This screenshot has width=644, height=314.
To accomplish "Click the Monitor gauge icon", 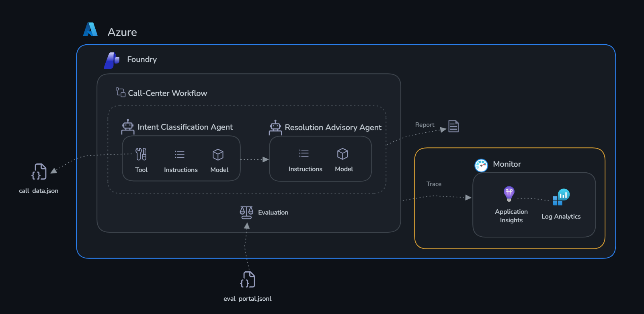I will click(481, 165).
